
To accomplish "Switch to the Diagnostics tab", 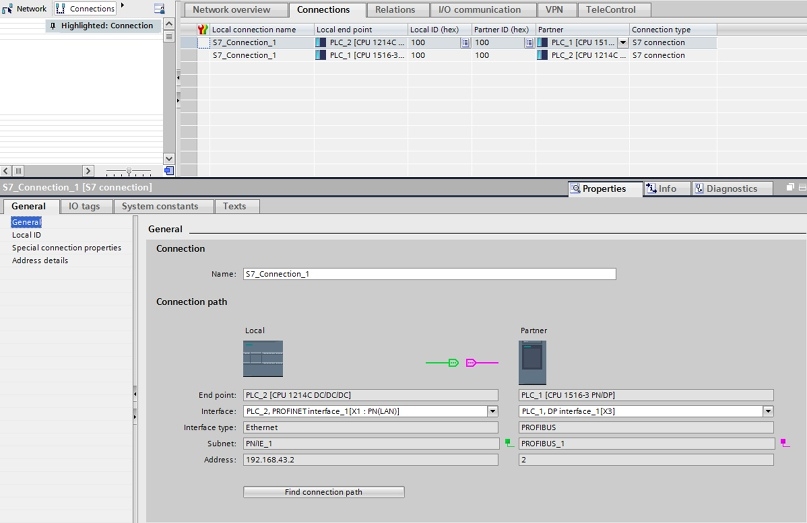I will 731,189.
